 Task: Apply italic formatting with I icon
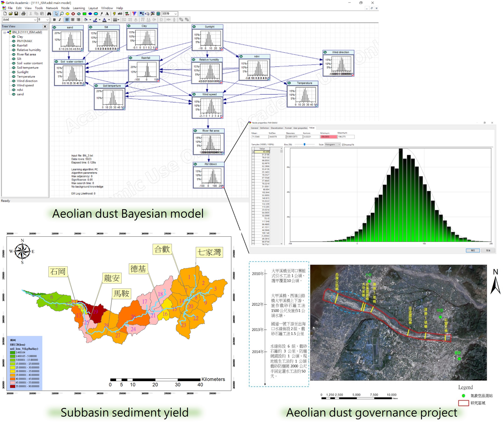[x=60, y=20]
